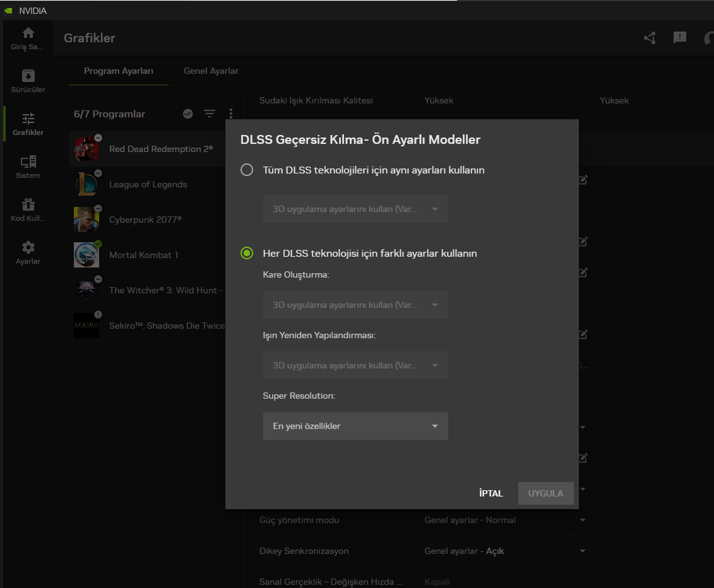Select 'Red Dead Redemption 2®' in program list

(161, 150)
